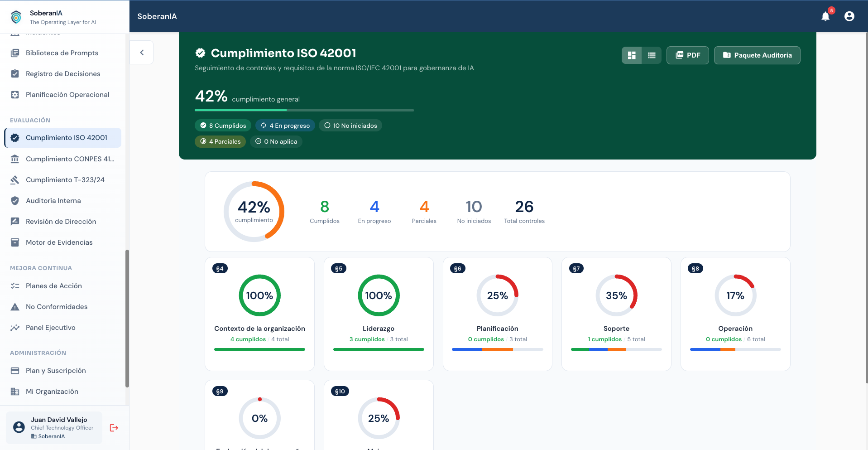868x450 pixels.
Task: Click the SoberanIA title in top bar
Action: pyautogui.click(x=157, y=16)
